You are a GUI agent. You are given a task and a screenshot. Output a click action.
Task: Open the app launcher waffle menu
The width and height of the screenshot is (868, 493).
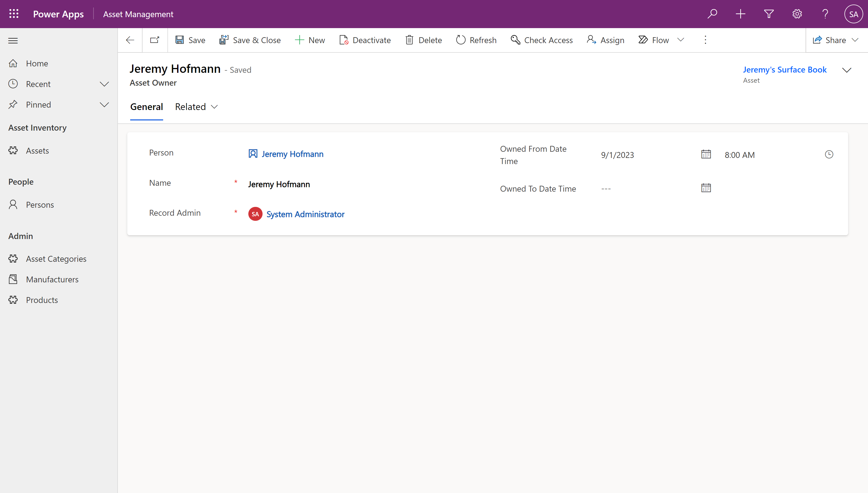point(14,14)
